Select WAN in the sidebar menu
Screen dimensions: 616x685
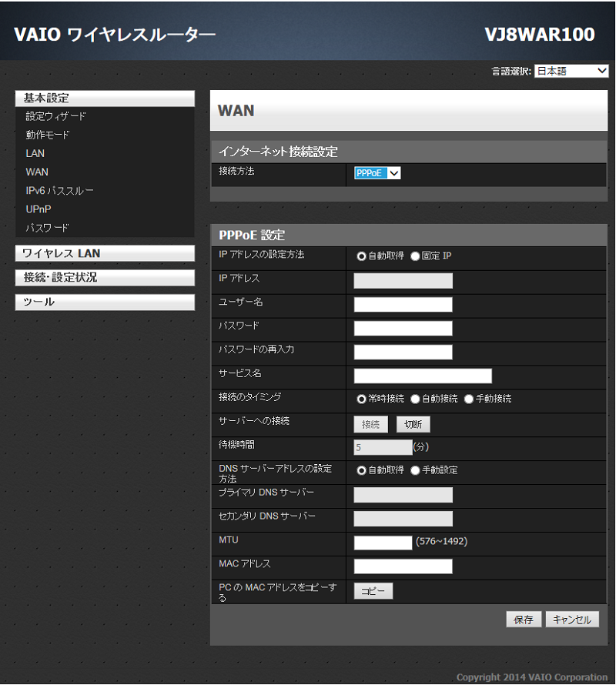point(37,172)
